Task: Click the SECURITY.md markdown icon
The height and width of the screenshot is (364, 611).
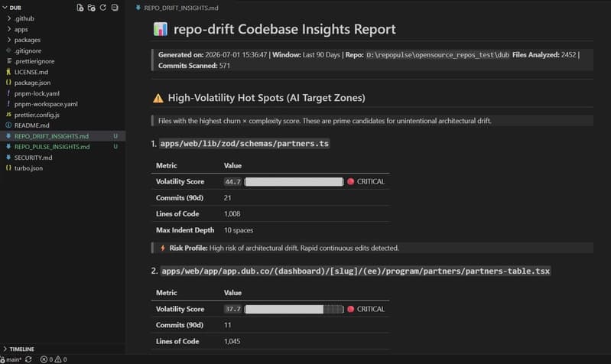Action: point(8,157)
